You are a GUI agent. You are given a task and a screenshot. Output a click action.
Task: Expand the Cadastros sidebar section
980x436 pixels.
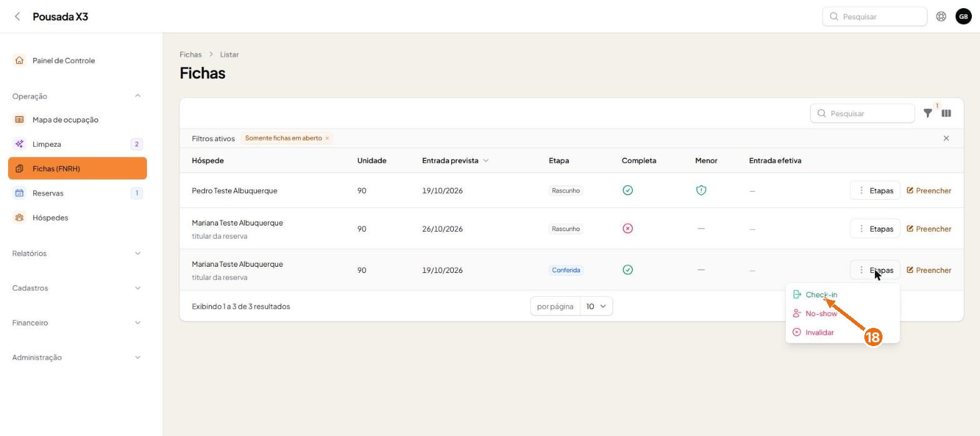137,288
